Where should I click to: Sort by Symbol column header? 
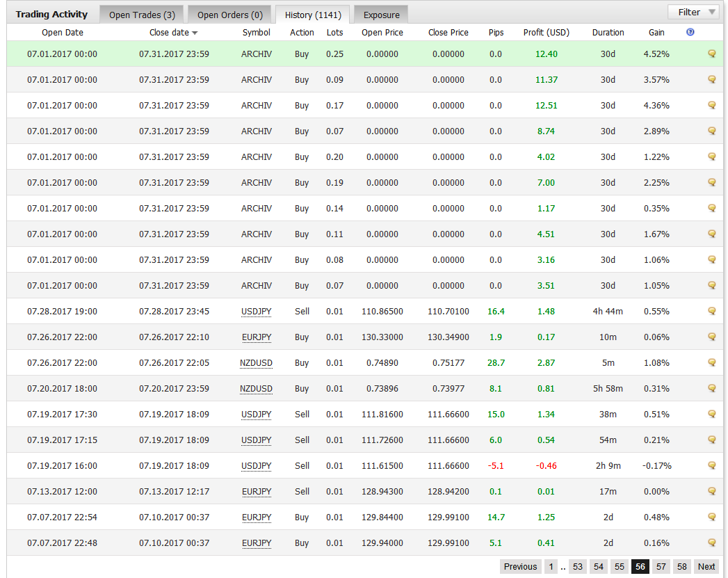pyautogui.click(x=257, y=33)
